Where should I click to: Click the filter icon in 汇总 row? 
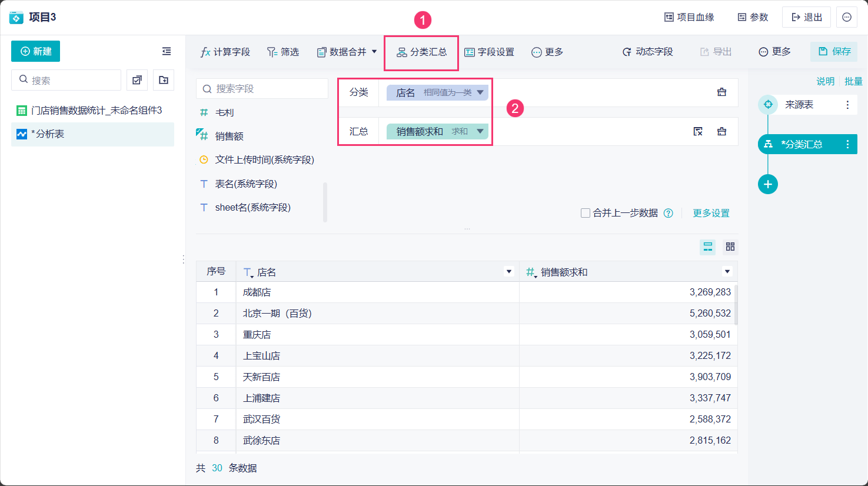click(x=698, y=132)
